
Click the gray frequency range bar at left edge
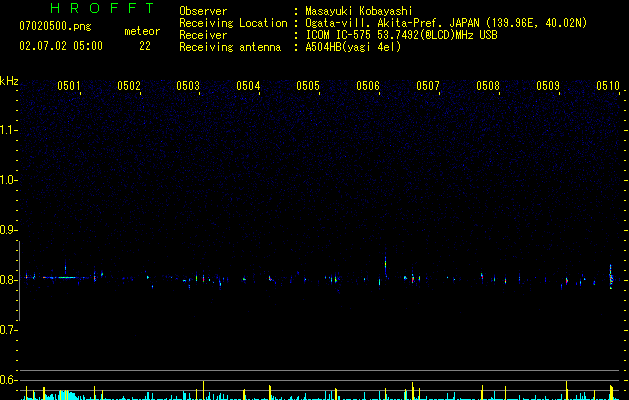click(x=19, y=281)
